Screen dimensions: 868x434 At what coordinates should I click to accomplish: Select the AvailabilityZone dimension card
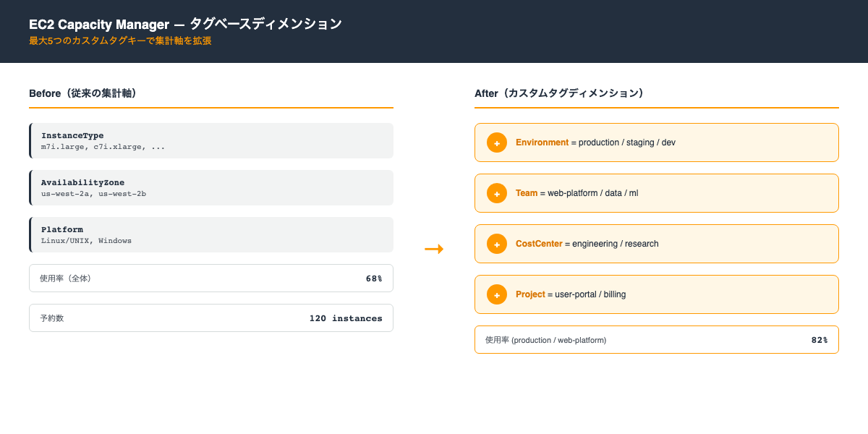click(x=211, y=187)
